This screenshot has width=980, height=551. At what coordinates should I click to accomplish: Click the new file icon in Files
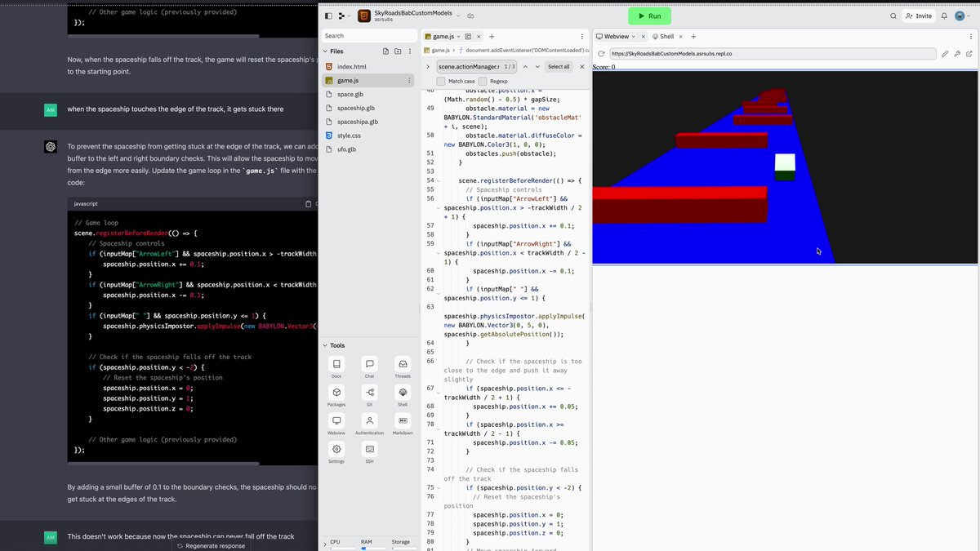coord(385,51)
